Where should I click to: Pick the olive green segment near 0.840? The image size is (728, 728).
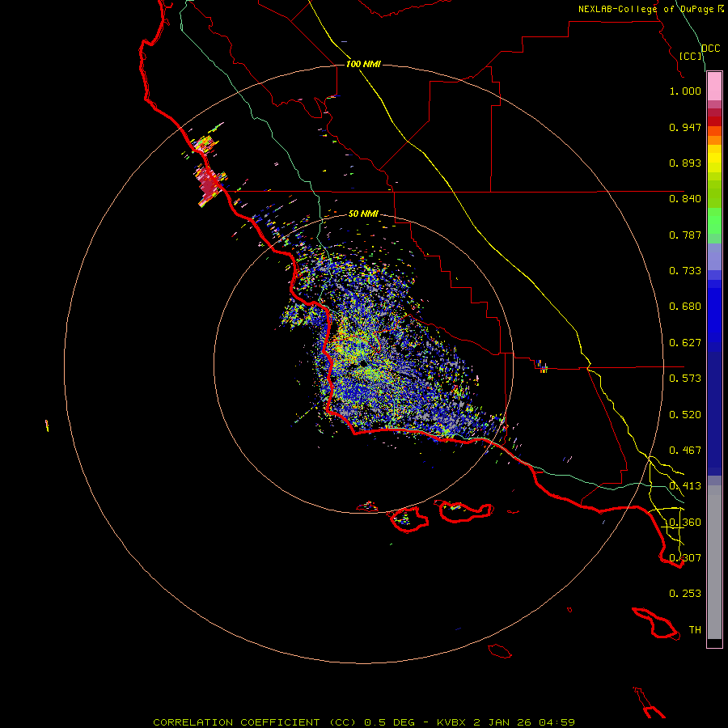tap(714, 193)
